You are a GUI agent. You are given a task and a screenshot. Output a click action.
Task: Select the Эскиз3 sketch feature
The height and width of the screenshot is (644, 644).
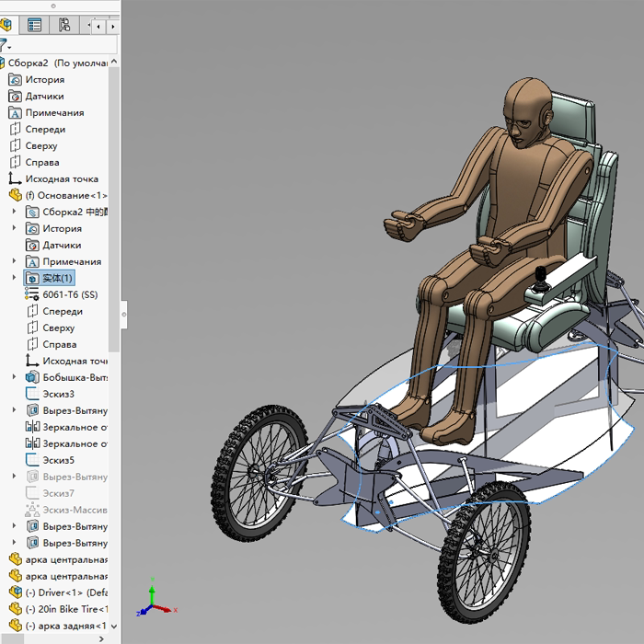coord(58,394)
